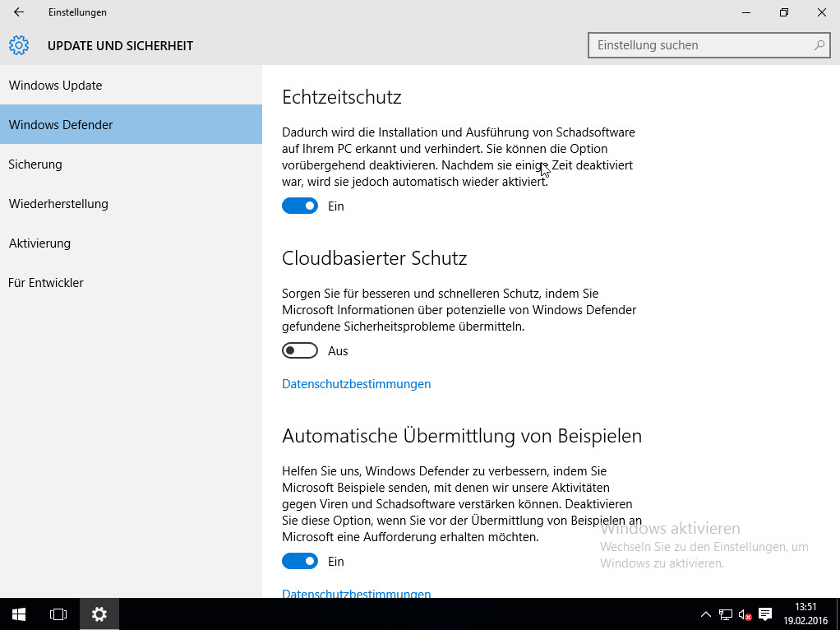Close the Einstellungen window

coord(822,12)
